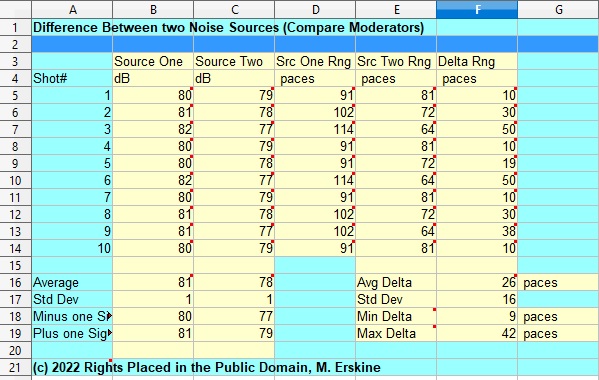This screenshot has height=380, width=599.
Task: Click 'paces' unit cell under Delta Rng
Action: [477, 78]
